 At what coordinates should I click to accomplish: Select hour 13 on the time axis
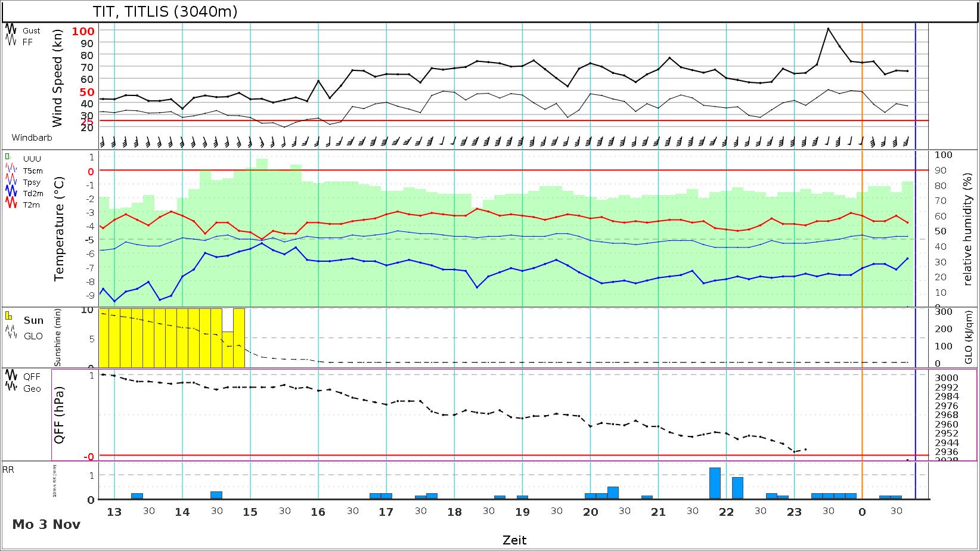click(x=114, y=512)
